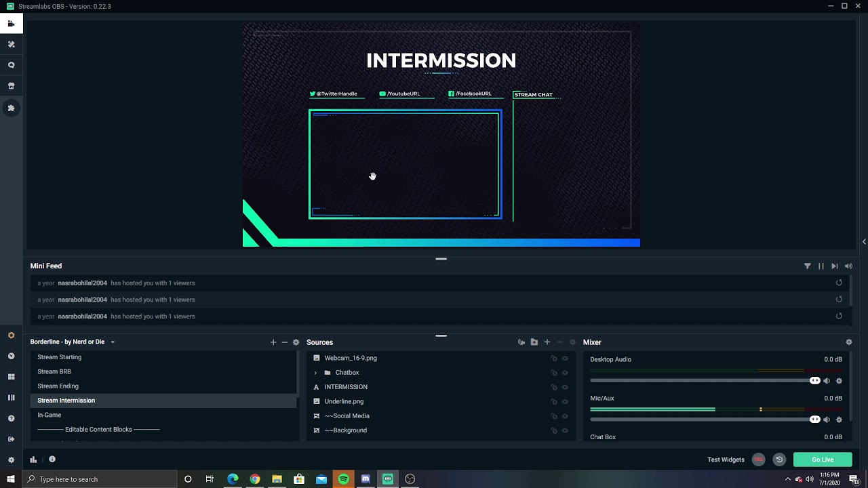Hide the Webcam_16-9.png source eye icon
Viewport: 868px width, 488px height.
coord(565,359)
